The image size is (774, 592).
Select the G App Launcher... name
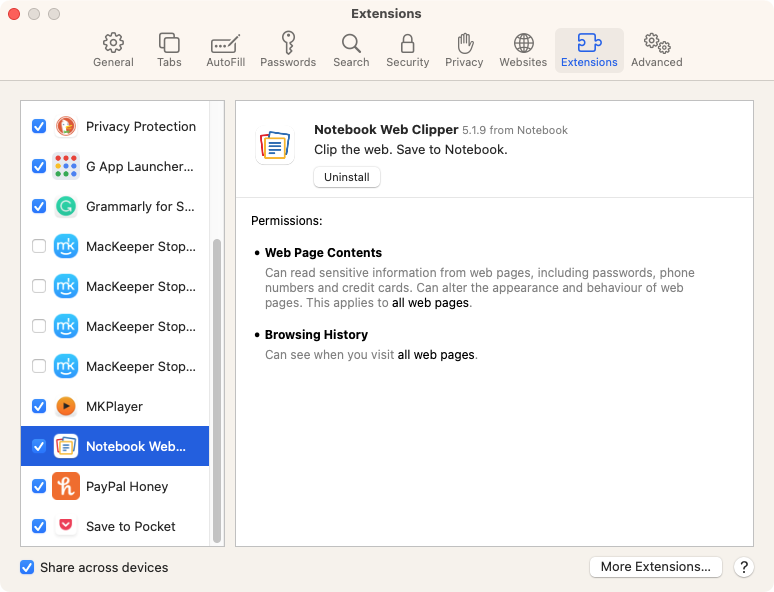[x=140, y=166]
